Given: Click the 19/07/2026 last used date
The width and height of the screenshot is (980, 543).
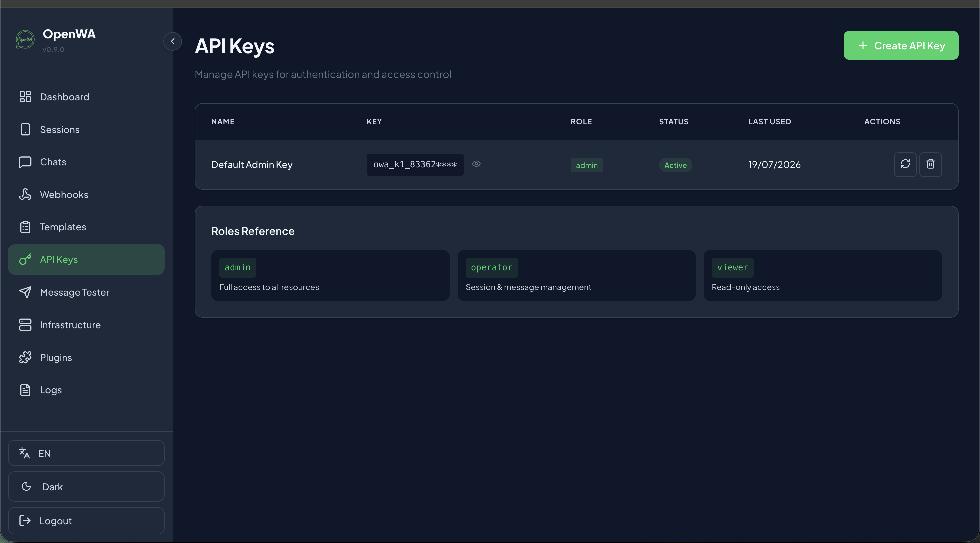Looking at the screenshot, I should pos(775,164).
